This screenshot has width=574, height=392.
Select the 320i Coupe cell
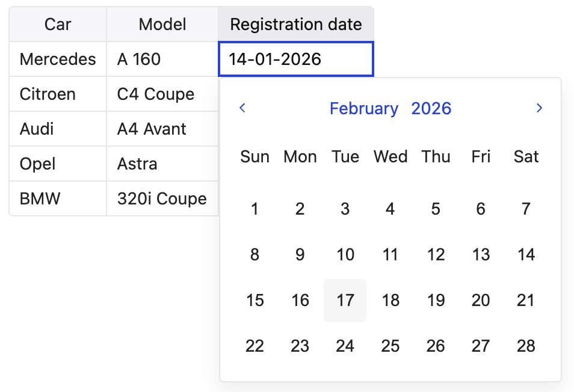click(162, 199)
